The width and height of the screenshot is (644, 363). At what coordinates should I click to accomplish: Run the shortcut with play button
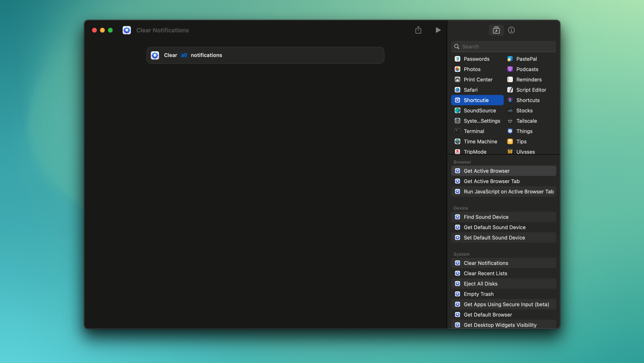pos(438,30)
